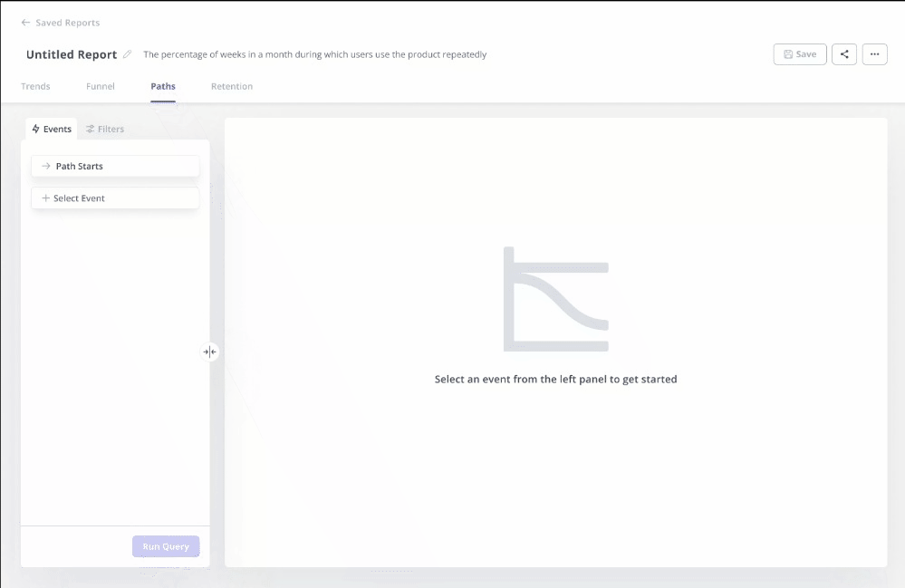Collapse the left panel using the handle

(209, 352)
